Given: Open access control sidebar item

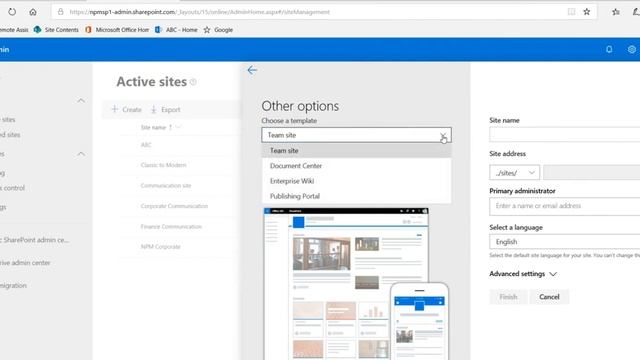Looking at the screenshot, I should coord(12,188).
